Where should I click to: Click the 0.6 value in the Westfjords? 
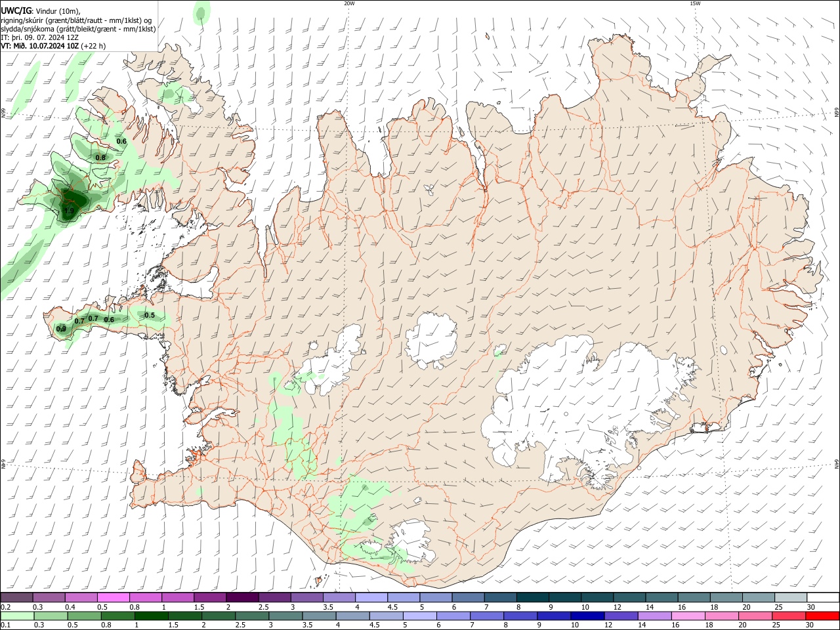coord(121,141)
